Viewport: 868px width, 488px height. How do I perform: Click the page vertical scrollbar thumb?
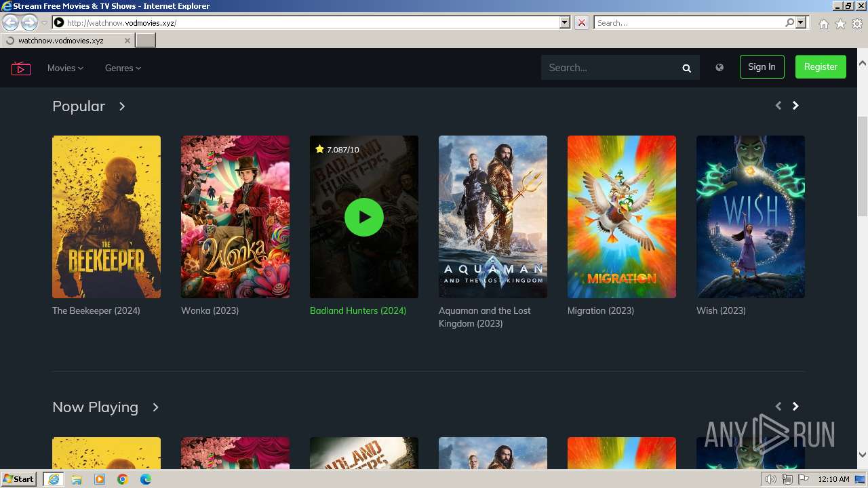(x=863, y=166)
